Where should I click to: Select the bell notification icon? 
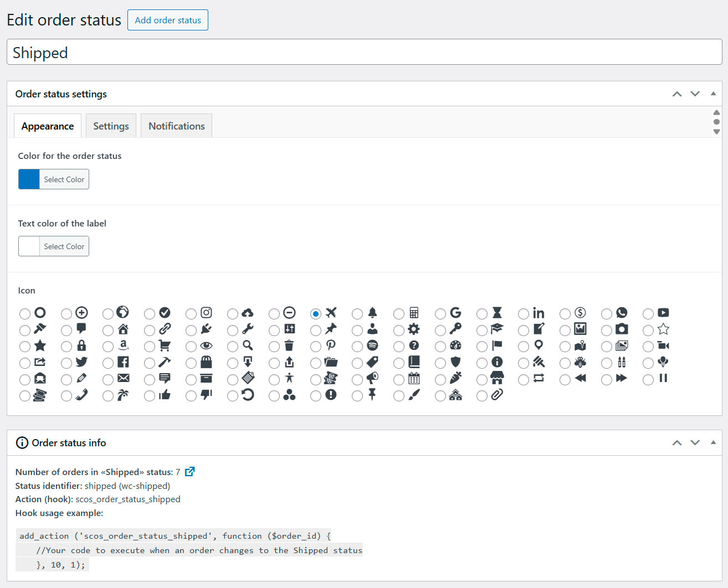(357, 313)
